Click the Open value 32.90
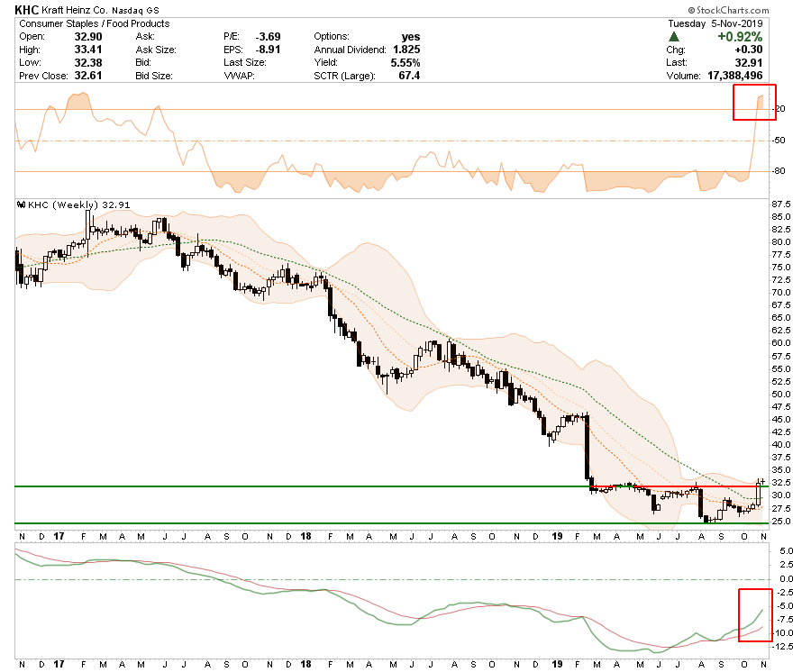 pyautogui.click(x=88, y=37)
